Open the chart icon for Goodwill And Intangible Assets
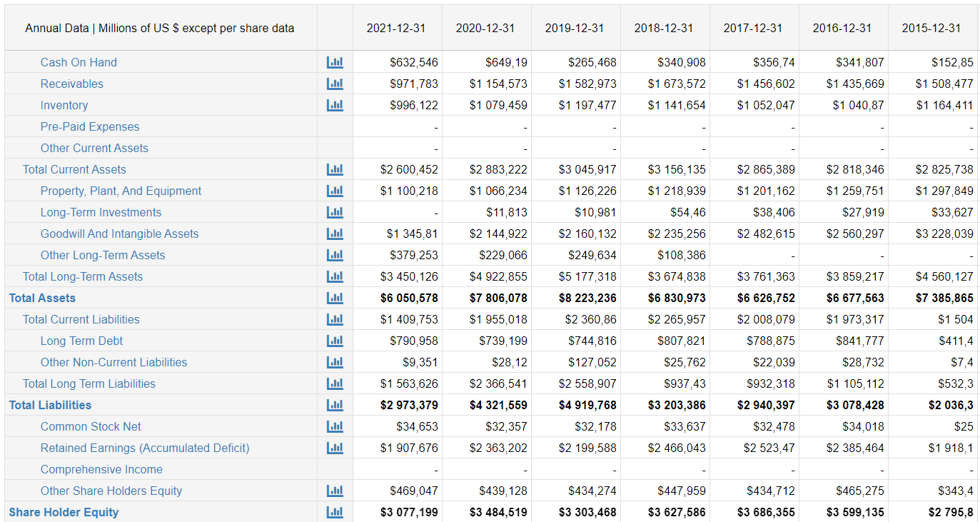 pyautogui.click(x=335, y=234)
